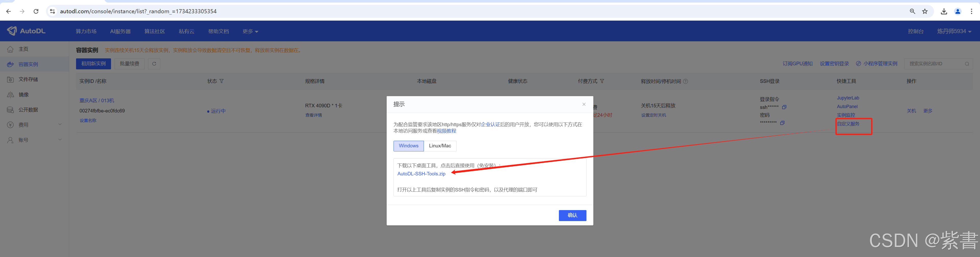Open the 炼丹师5934 user dropdown
Screen dimensions: 980x257
(x=954, y=32)
